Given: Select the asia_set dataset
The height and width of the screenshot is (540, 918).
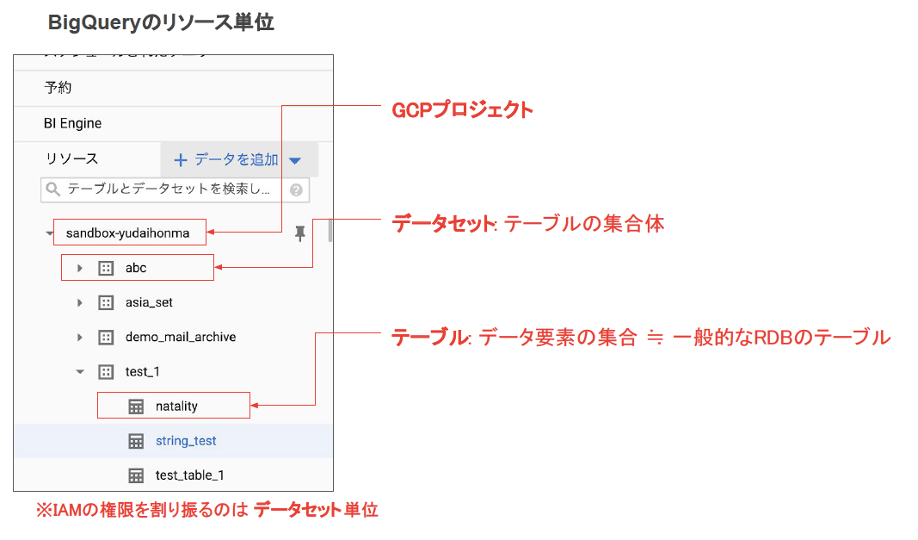Looking at the screenshot, I should (x=149, y=303).
